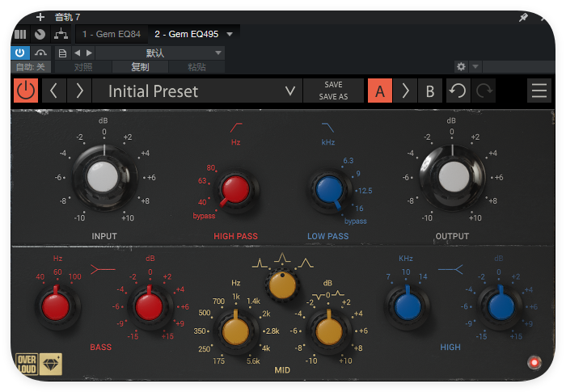
Task: Click the red BASS Hz frequency knob
Action: [x=56, y=306]
